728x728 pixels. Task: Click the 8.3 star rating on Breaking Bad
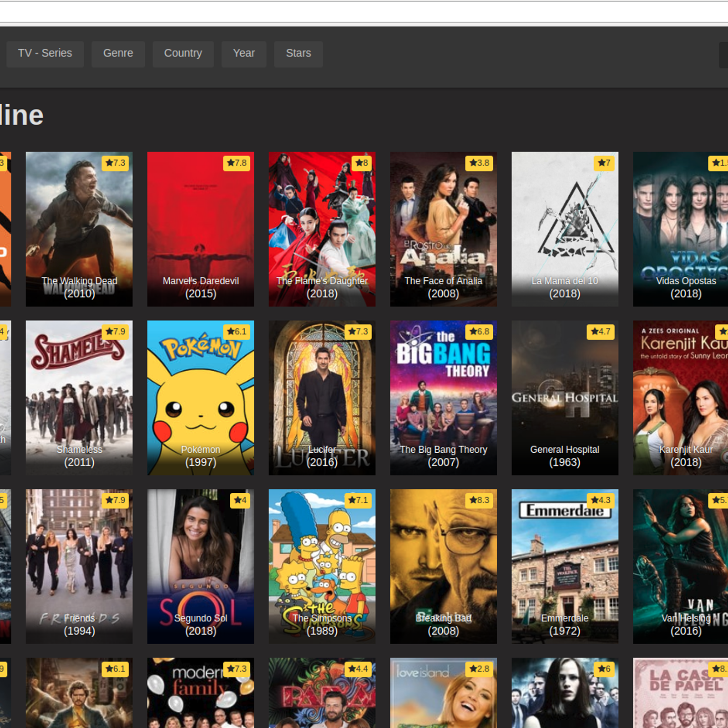(x=480, y=500)
